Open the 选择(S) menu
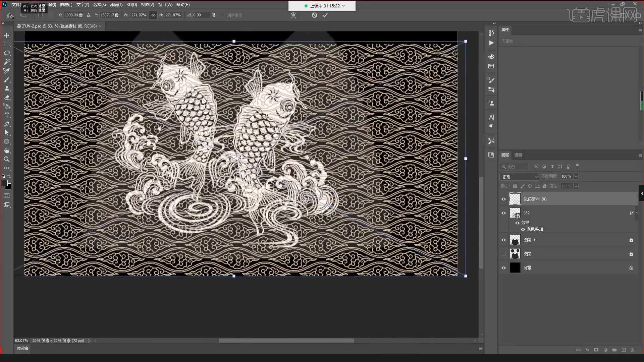Image resolution: width=644 pixels, height=362 pixels. point(99,5)
